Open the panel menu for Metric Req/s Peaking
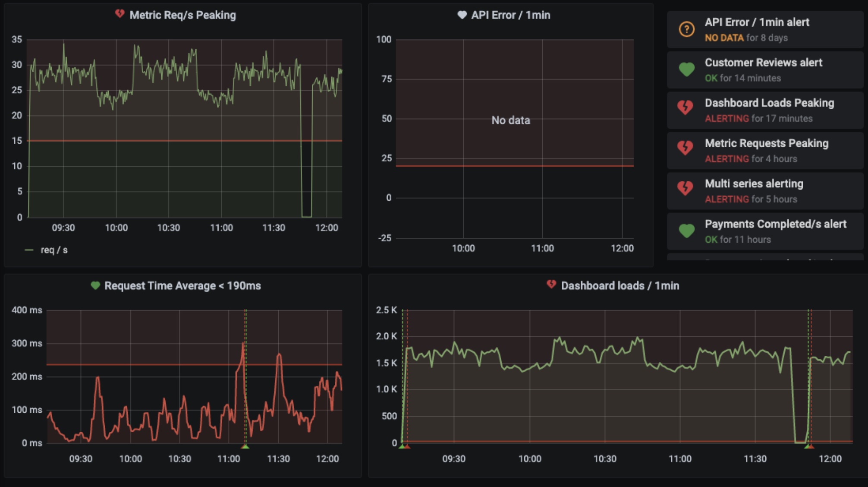Viewport: 868px width, 487px height. point(182,14)
